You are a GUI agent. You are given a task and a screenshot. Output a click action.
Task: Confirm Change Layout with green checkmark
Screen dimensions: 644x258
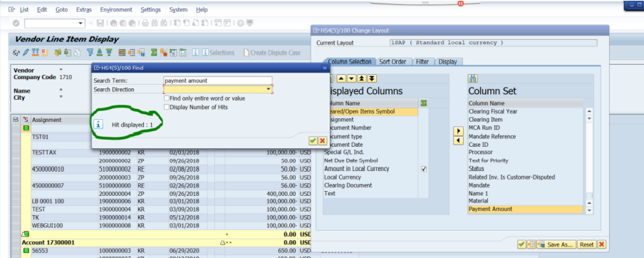[x=521, y=244]
